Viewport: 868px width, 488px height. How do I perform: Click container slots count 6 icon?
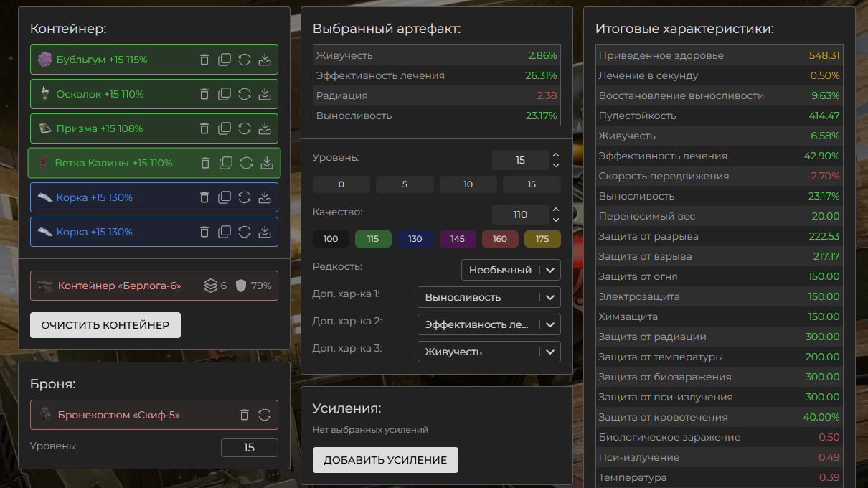coord(210,286)
